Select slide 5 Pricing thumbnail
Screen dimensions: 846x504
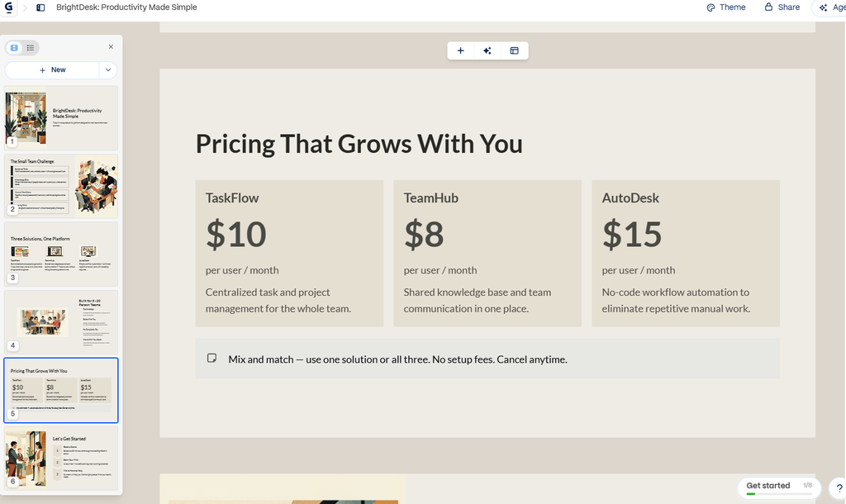coord(61,390)
